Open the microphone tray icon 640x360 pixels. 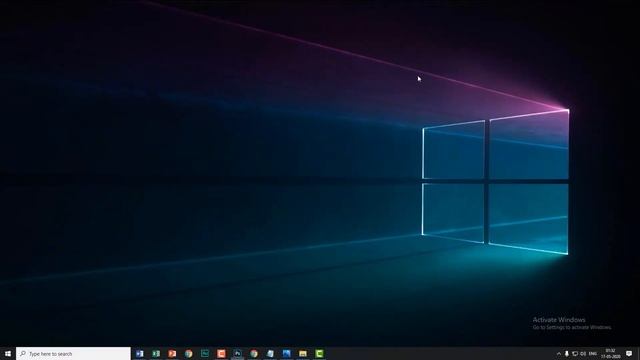567,353
